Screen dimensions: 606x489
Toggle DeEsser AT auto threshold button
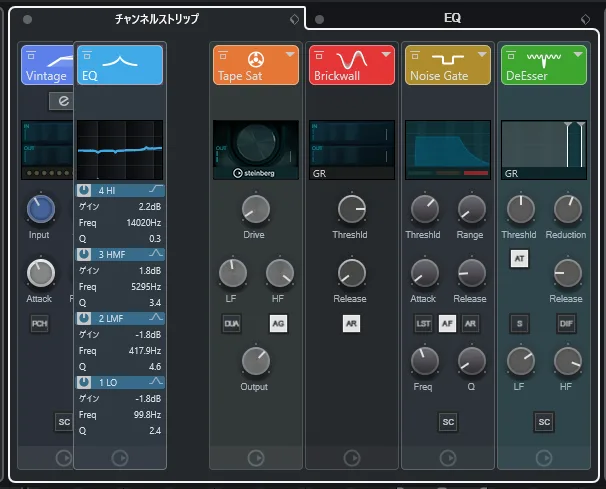point(519,259)
